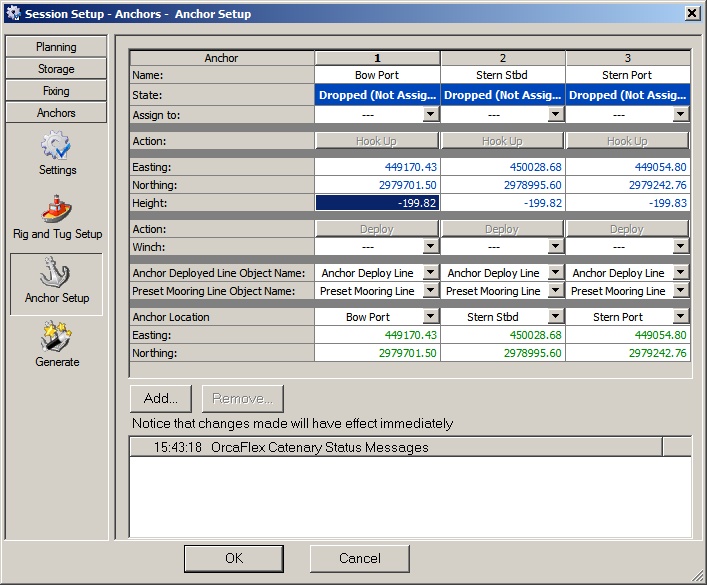Screen dimensions: 707x585
Task: Click the Add... button
Action: pyautogui.click(x=161, y=398)
